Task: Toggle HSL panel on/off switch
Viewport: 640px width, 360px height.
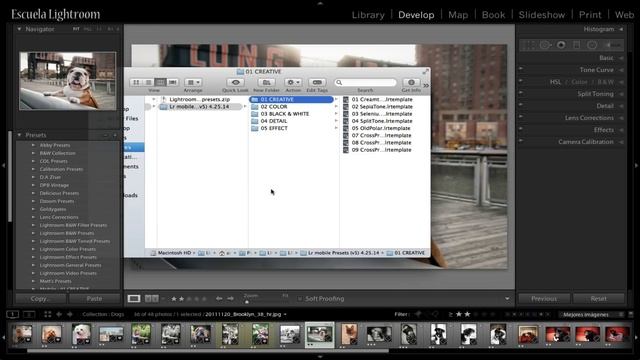Action: point(521,81)
